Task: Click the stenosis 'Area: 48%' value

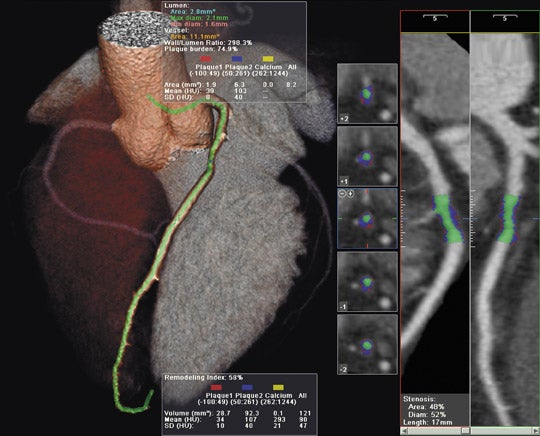Action: 426,407
